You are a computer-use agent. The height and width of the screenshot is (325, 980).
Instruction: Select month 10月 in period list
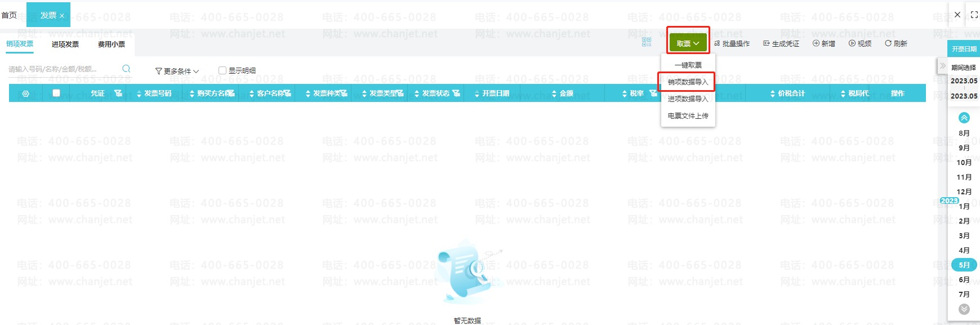[x=964, y=162]
